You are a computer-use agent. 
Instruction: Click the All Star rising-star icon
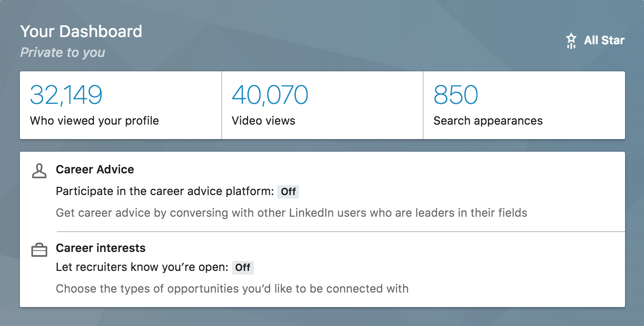point(571,41)
